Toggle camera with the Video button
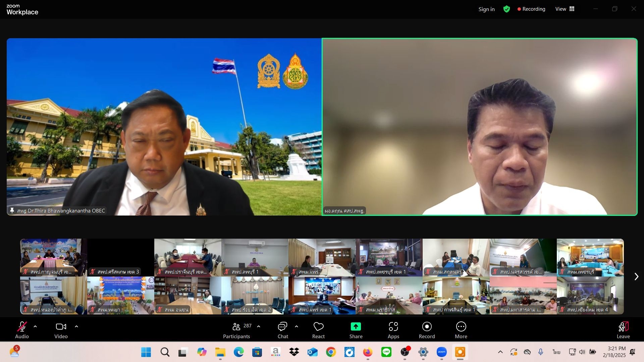The height and width of the screenshot is (362, 644). 61,330
